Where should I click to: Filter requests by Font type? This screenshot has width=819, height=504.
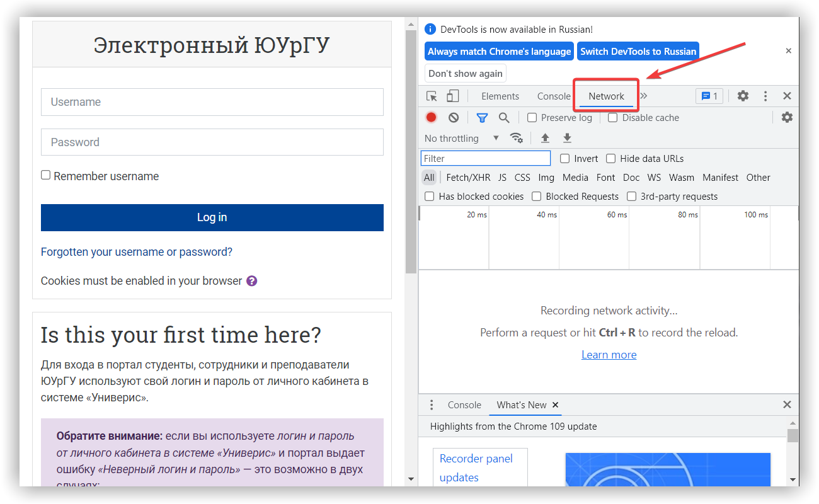coord(606,177)
